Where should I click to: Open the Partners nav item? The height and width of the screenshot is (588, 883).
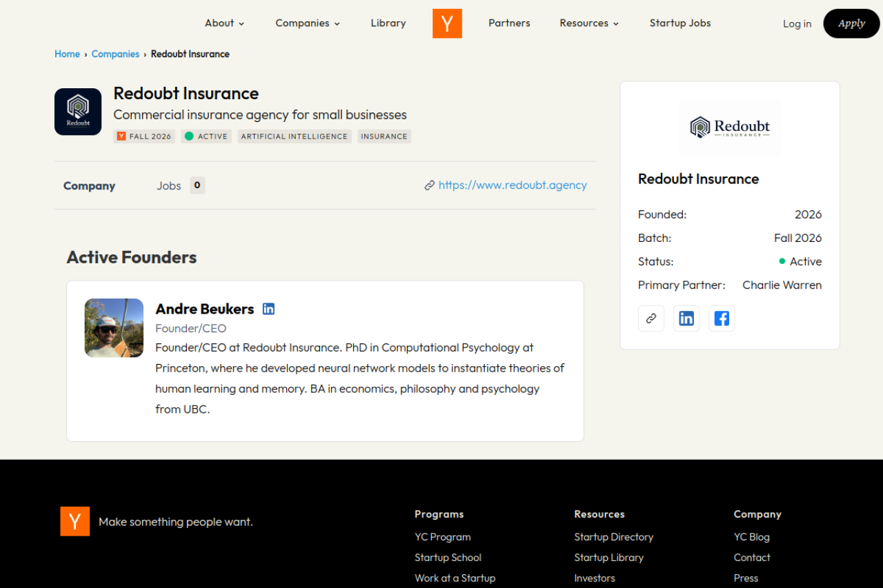click(509, 23)
